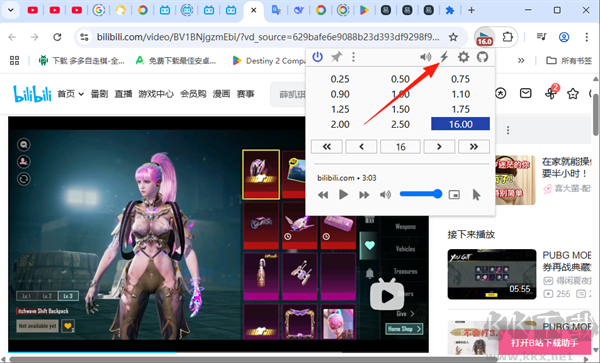
Task: Open the 游戏中心 menu item
Action: tap(156, 94)
